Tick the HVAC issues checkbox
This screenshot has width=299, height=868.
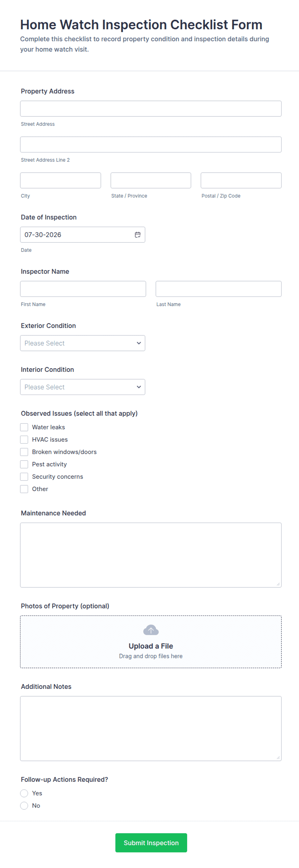pos(24,439)
